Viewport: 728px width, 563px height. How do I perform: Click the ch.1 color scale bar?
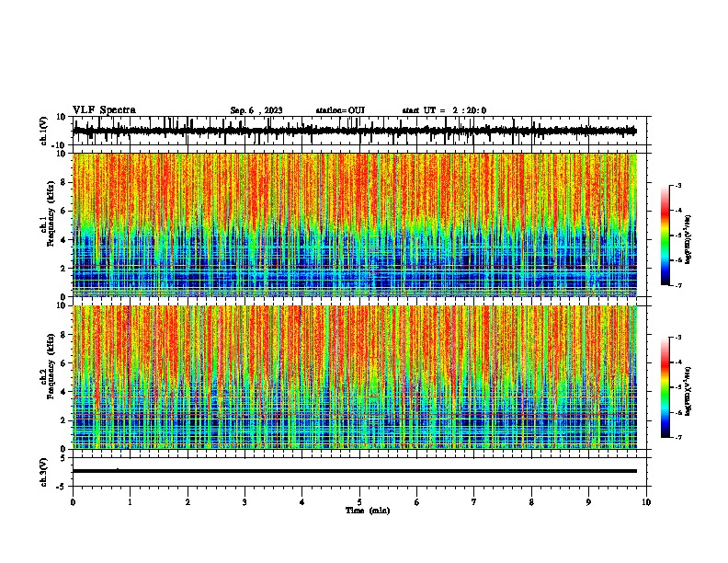[665, 236]
